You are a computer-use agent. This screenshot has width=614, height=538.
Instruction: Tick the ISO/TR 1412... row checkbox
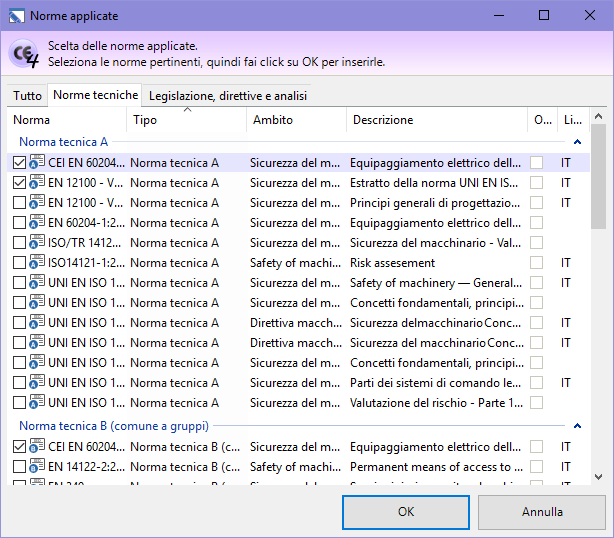coord(19,242)
